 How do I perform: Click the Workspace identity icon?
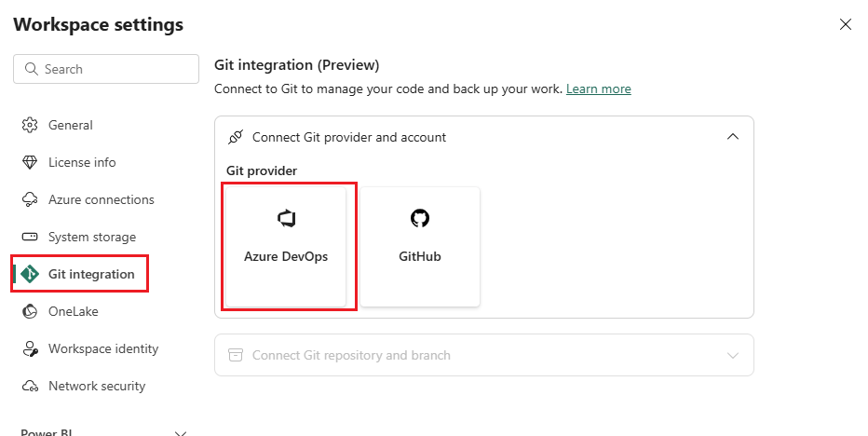pyautogui.click(x=30, y=348)
